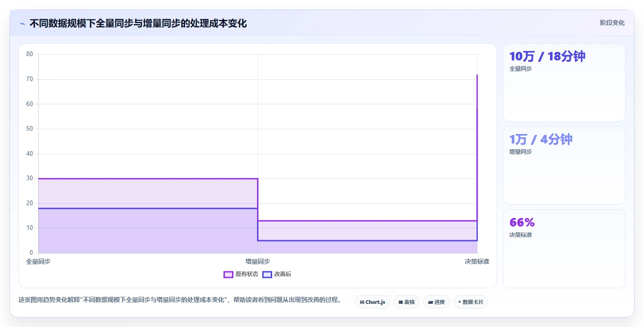Click the y-axis value 40
644x327 pixels.
pyautogui.click(x=30, y=154)
